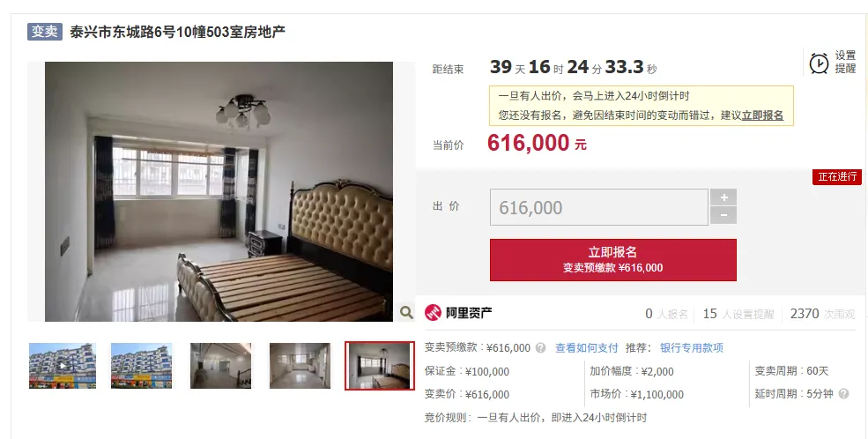868x439 pixels.
Task: Click help icon next to 延时周期 5分钟
Action: (x=843, y=394)
